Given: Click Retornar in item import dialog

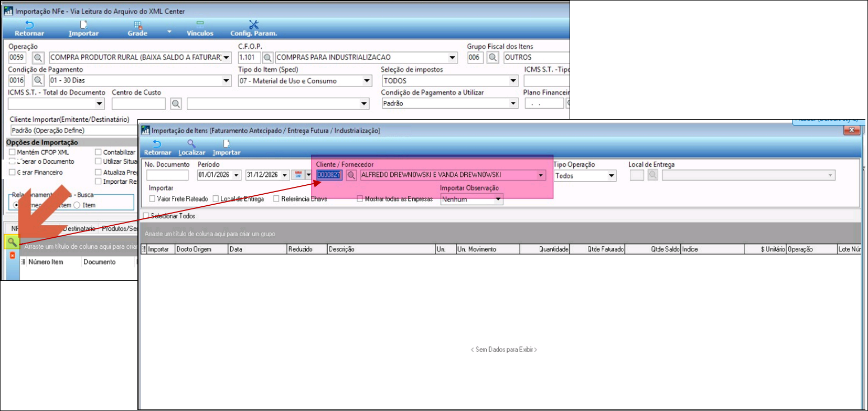Looking at the screenshot, I should [x=157, y=147].
